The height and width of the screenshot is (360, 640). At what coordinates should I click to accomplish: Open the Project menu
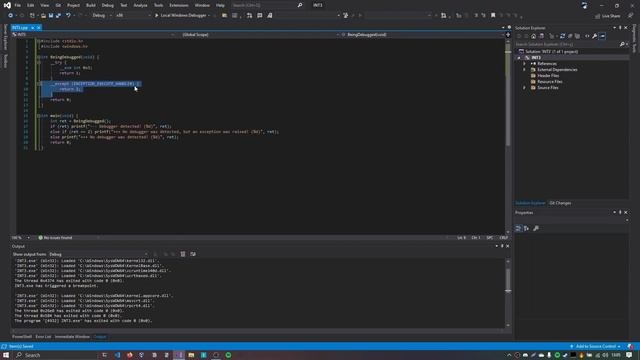click(x=73, y=5)
